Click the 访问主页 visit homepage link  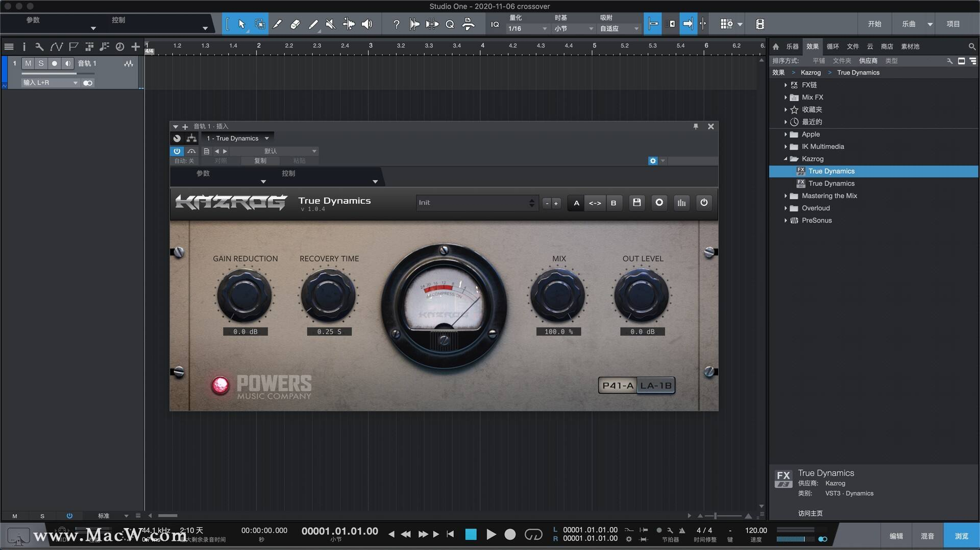pos(811,513)
